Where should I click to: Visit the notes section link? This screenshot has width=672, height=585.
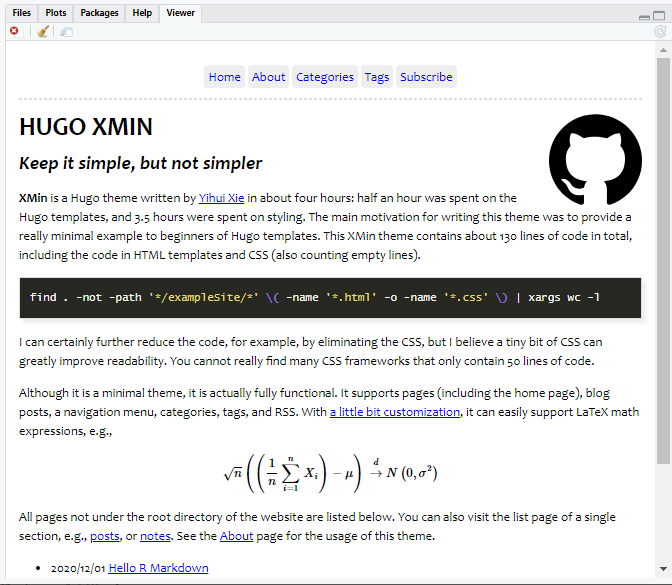click(x=155, y=536)
